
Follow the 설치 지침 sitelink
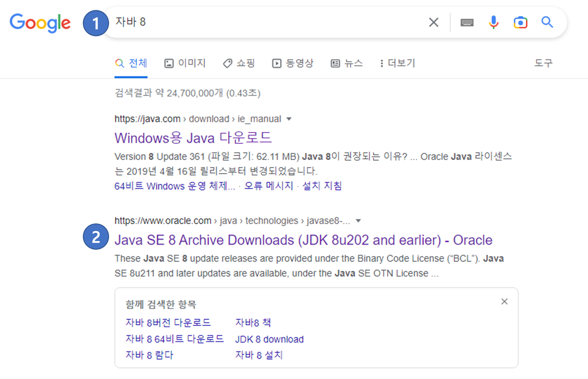pyautogui.click(x=322, y=186)
